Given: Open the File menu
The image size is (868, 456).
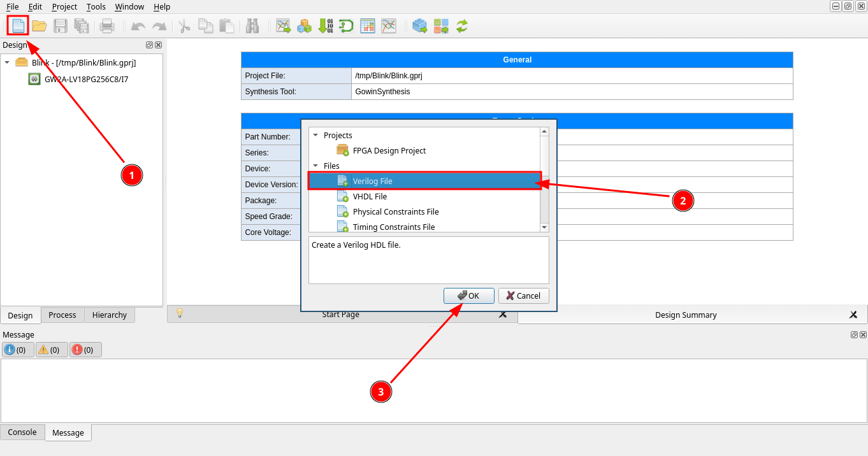Looking at the screenshot, I should coord(12,6).
